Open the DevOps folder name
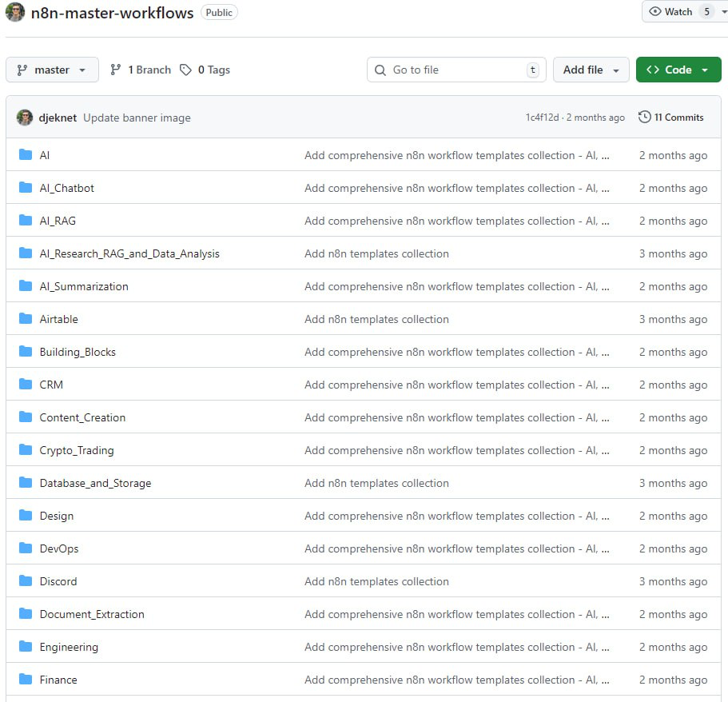 [59, 548]
